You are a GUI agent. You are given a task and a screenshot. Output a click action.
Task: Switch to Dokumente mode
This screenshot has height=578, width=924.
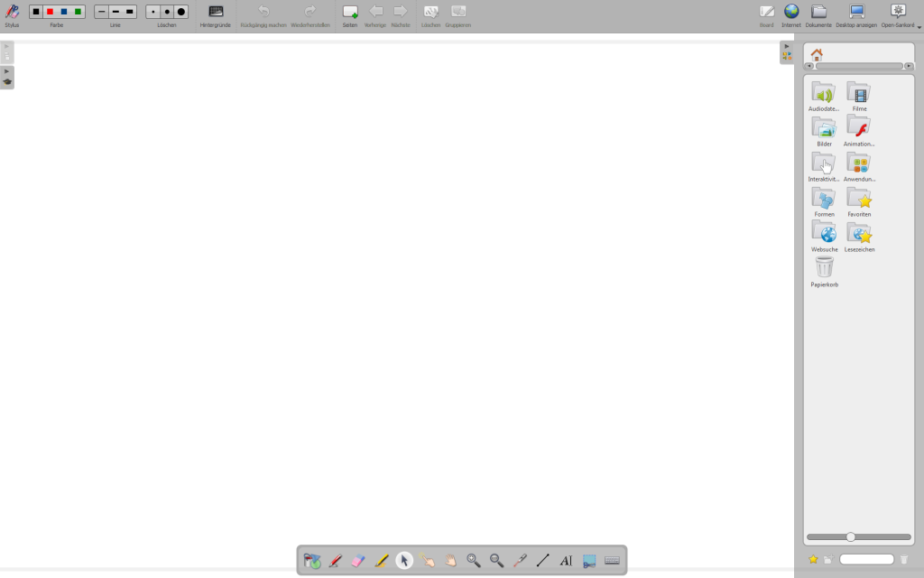(818, 14)
